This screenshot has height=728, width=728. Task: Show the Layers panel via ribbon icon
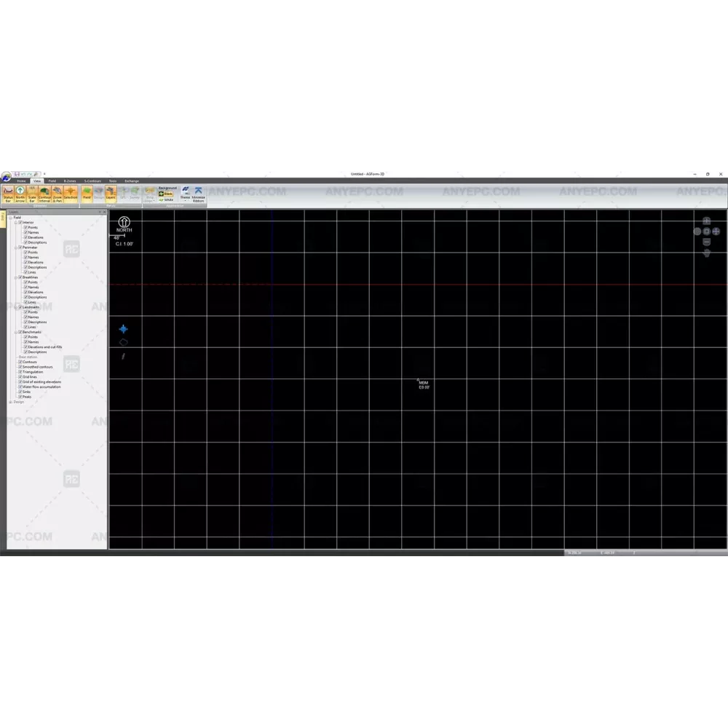(111, 194)
